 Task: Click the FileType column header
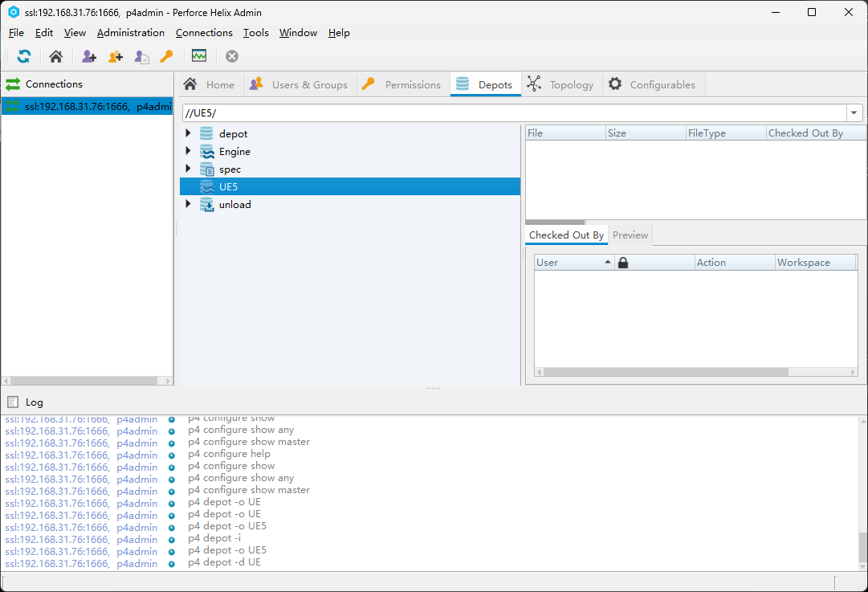pos(726,133)
